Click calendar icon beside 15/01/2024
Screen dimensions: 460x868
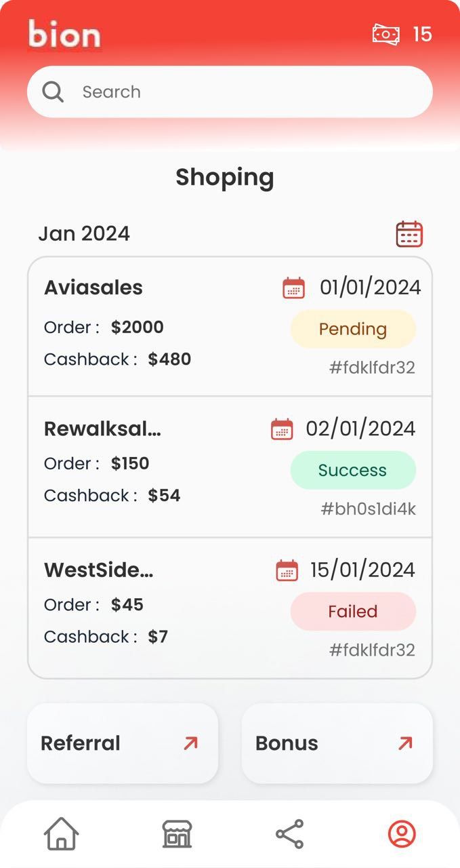[x=287, y=570]
